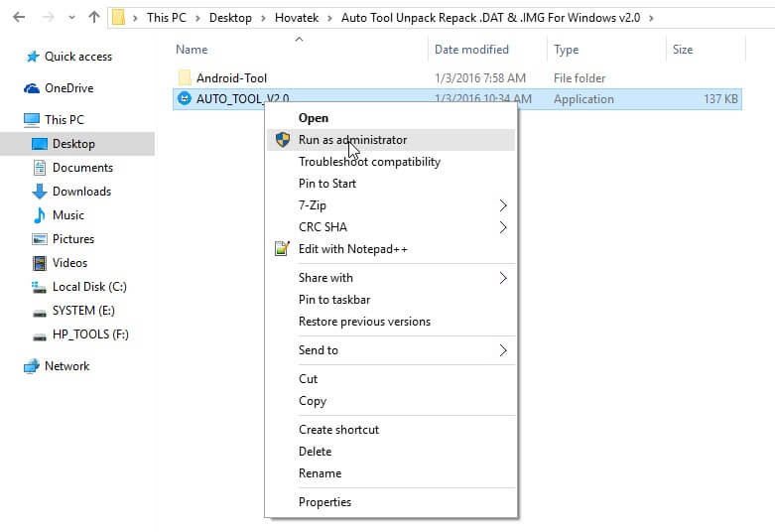This screenshot has height=532, width=775.
Task: Open the CRC SHA submenu entry
Action: pos(391,227)
